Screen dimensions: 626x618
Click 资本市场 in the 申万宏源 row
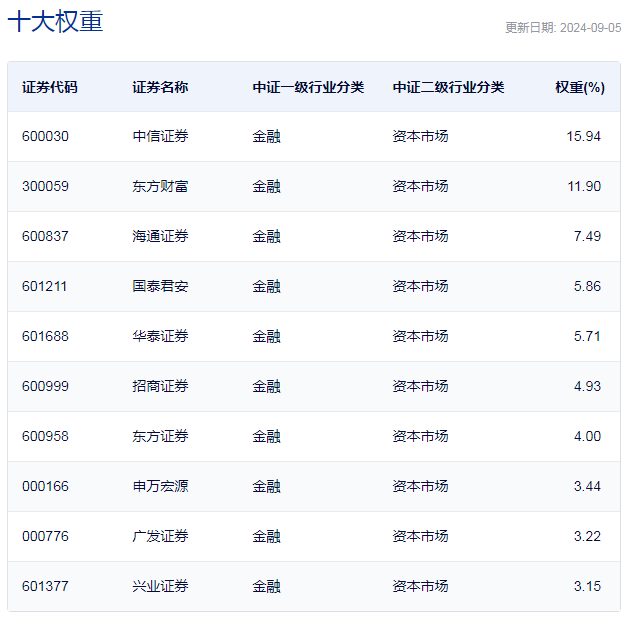pos(420,486)
